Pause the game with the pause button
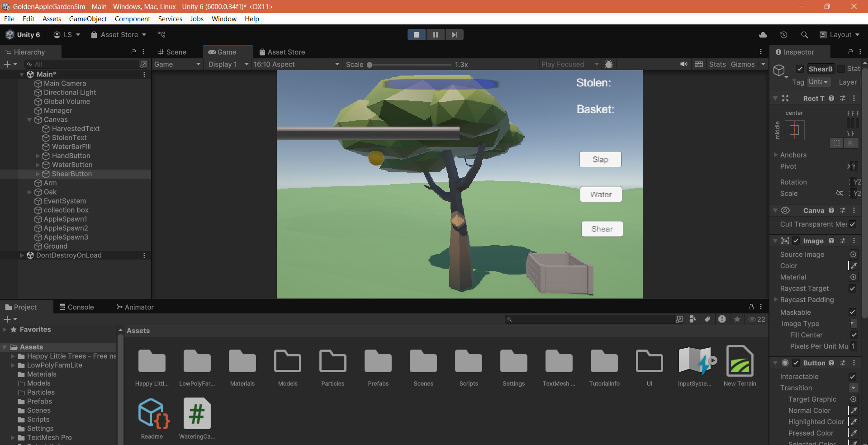Image resolution: width=868 pixels, height=445 pixels. coord(435,35)
